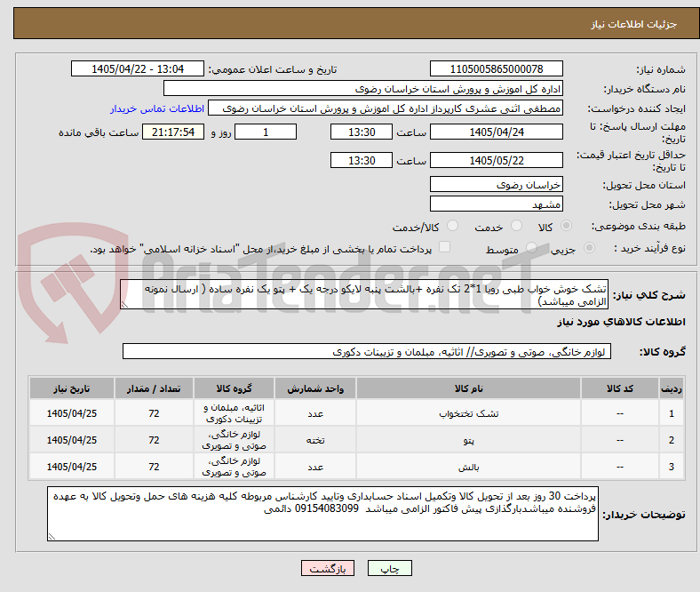This screenshot has height=592, width=700.
Task: Click the remaining time field 21:17:54
Action: pos(173,132)
